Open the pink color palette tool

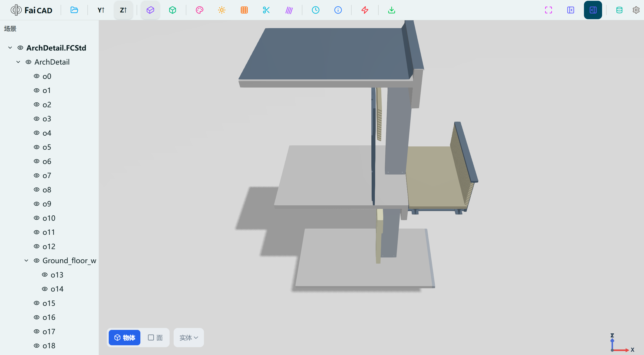tap(200, 10)
